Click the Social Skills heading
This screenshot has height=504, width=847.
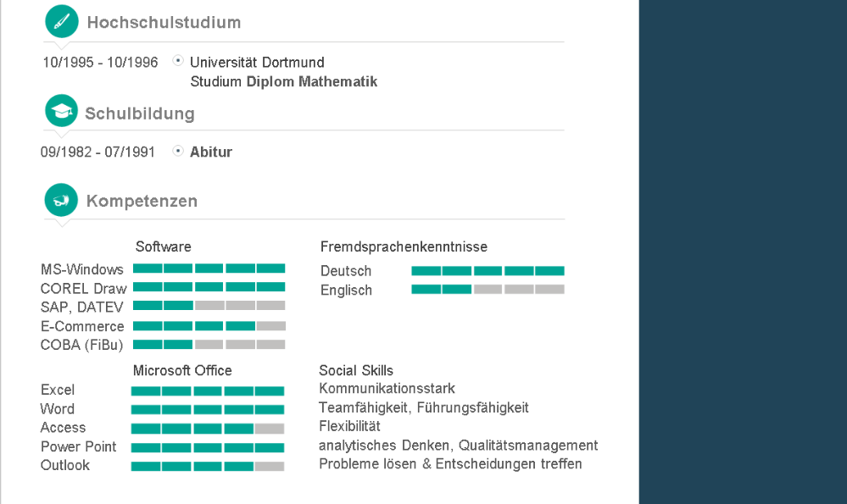pyautogui.click(x=356, y=371)
